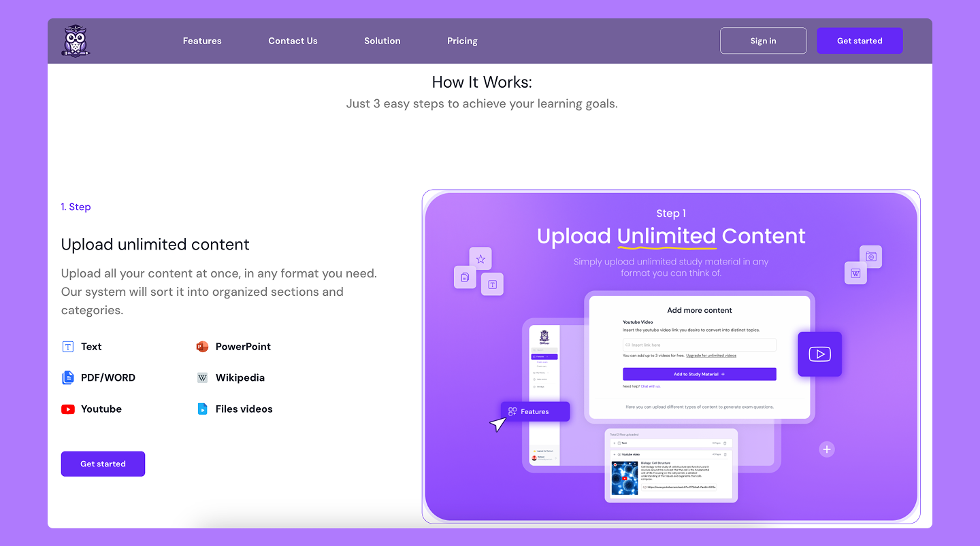Click the red Youtube icon in the format list
The width and height of the screenshot is (980, 546).
pyautogui.click(x=68, y=409)
